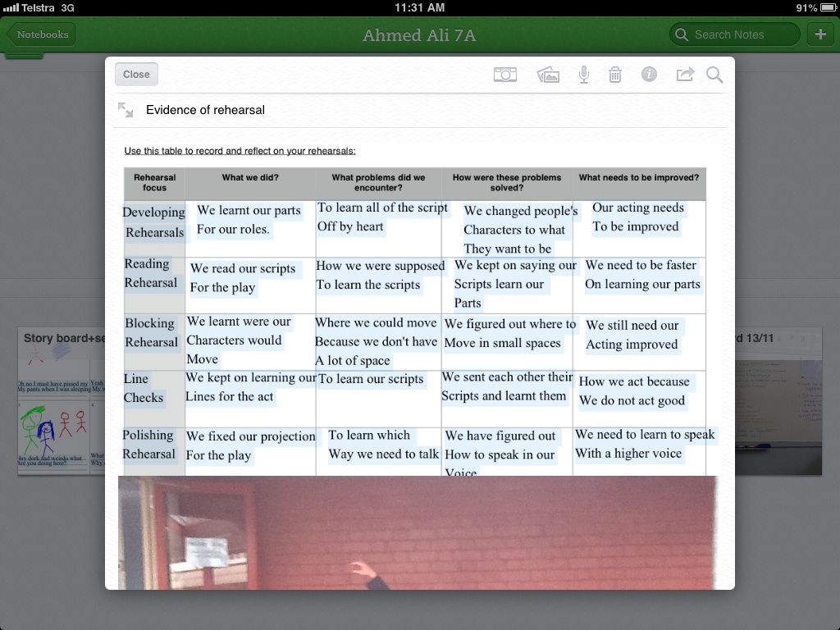Tap the Ahmed Ali 7A notebook title

[x=419, y=34]
